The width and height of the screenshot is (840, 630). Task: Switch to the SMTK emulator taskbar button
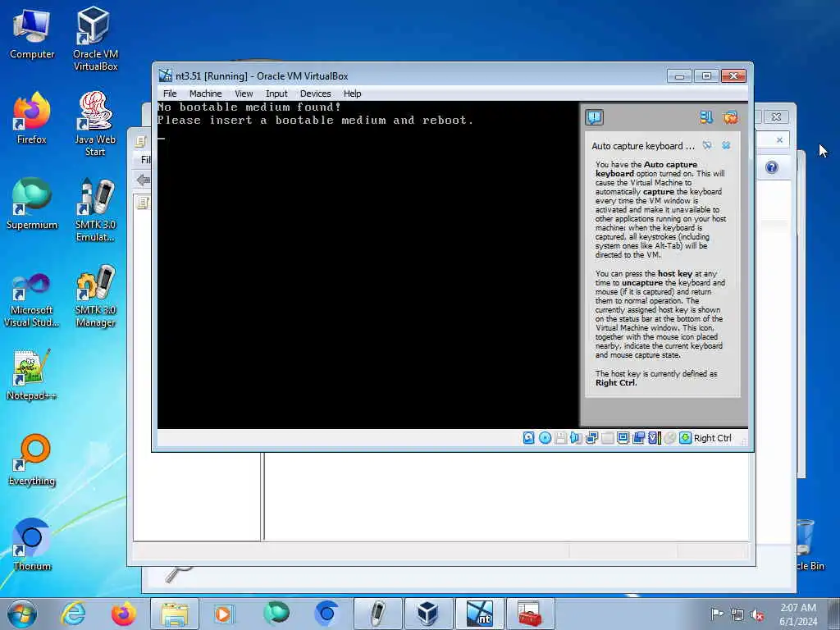coord(377,614)
